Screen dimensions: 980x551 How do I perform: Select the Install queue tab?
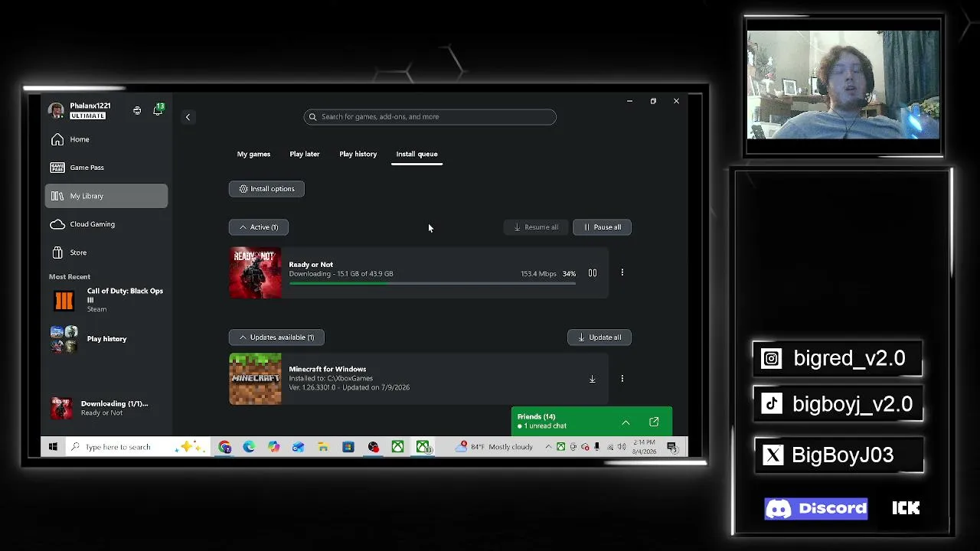click(416, 154)
